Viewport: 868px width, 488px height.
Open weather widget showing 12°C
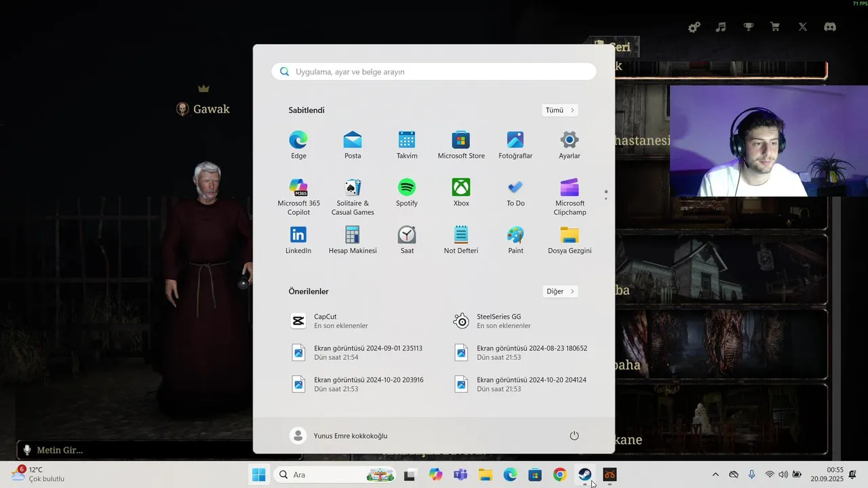coord(38,474)
